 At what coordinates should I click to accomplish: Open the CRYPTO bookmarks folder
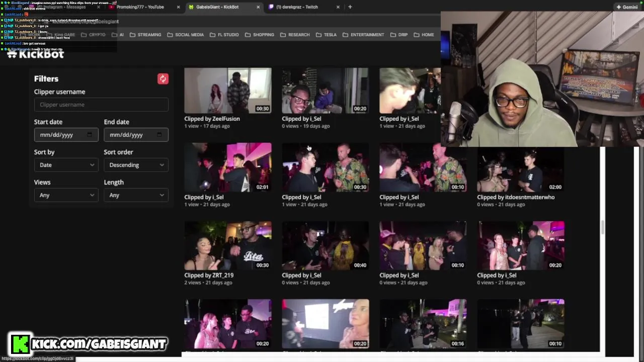(93, 35)
